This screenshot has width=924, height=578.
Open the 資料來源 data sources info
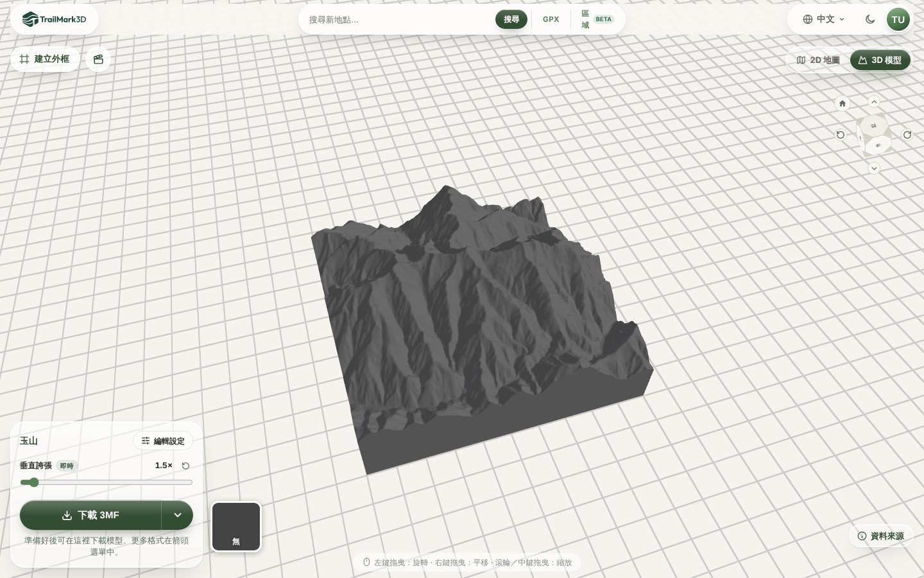point(881,536)
